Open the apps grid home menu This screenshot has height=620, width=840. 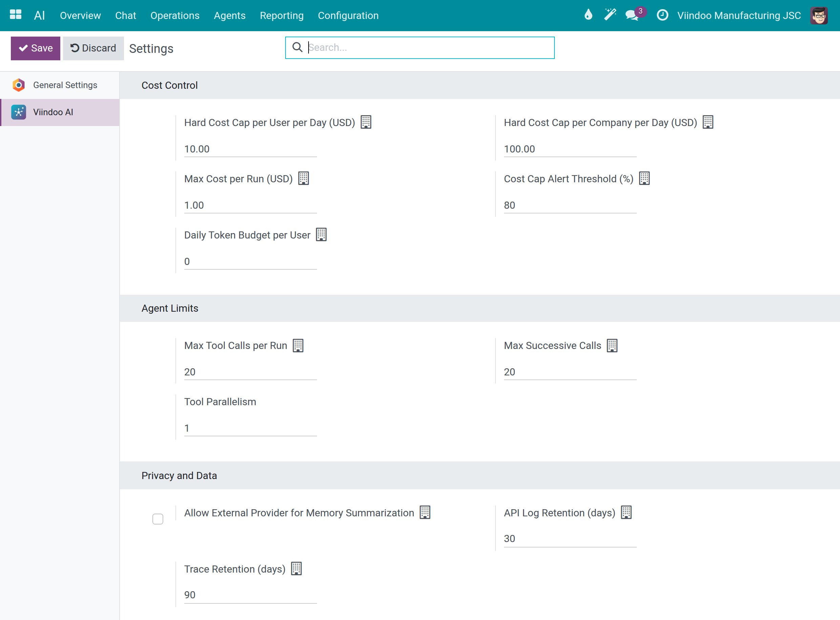15,15
